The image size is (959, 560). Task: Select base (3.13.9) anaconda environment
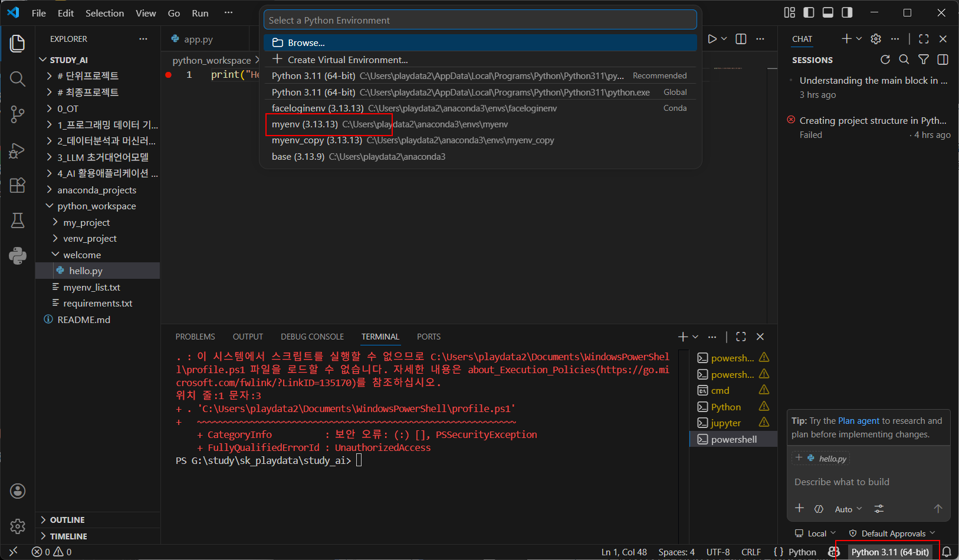(480, 156)
